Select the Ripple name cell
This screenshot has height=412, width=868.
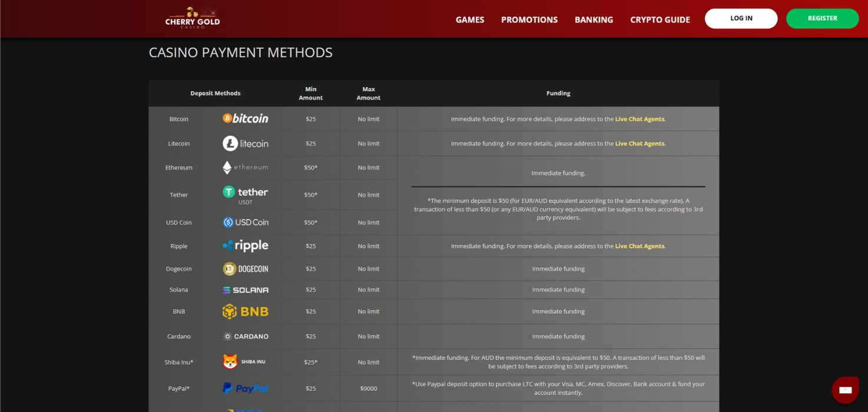179,246
